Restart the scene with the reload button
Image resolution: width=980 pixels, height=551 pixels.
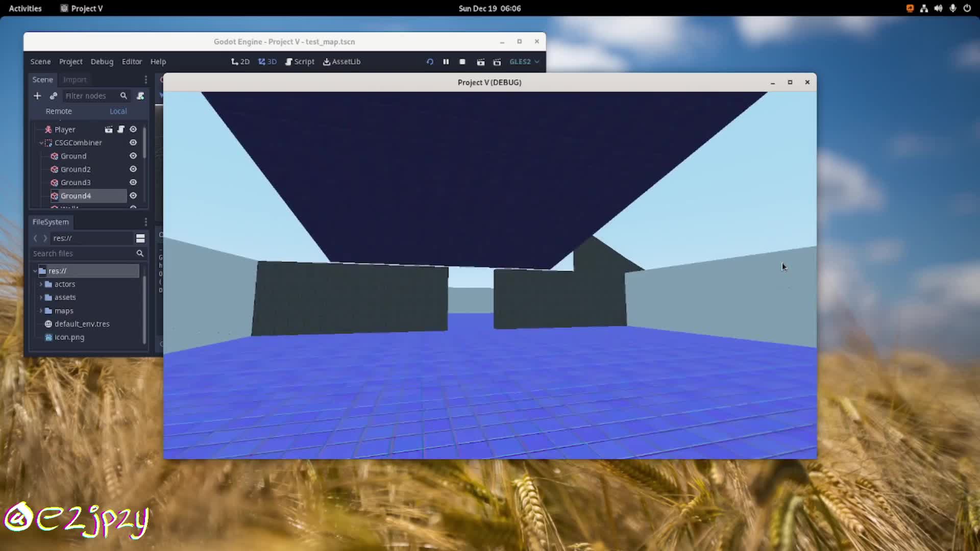430,61
